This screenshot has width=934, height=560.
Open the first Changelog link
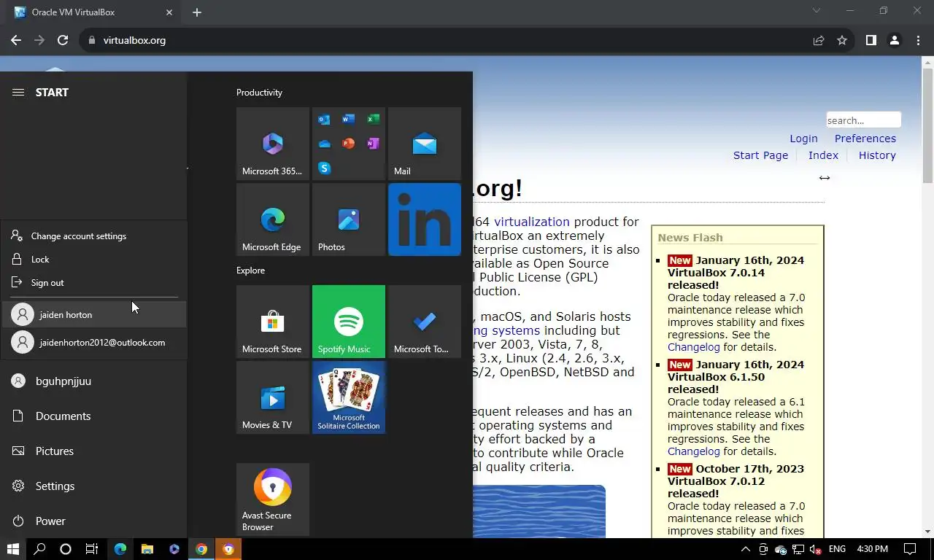pos(693,347)
